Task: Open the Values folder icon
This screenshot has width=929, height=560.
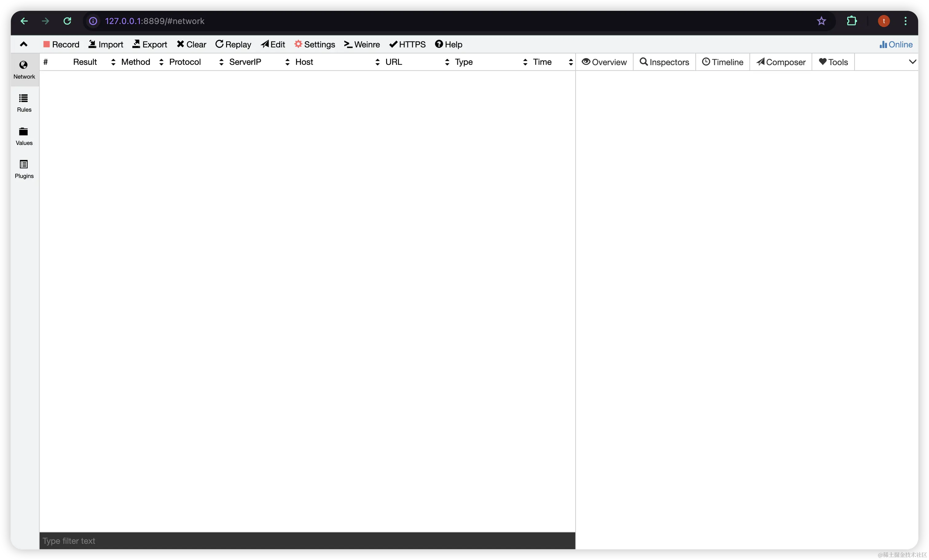Action: (x=23, y=131)
